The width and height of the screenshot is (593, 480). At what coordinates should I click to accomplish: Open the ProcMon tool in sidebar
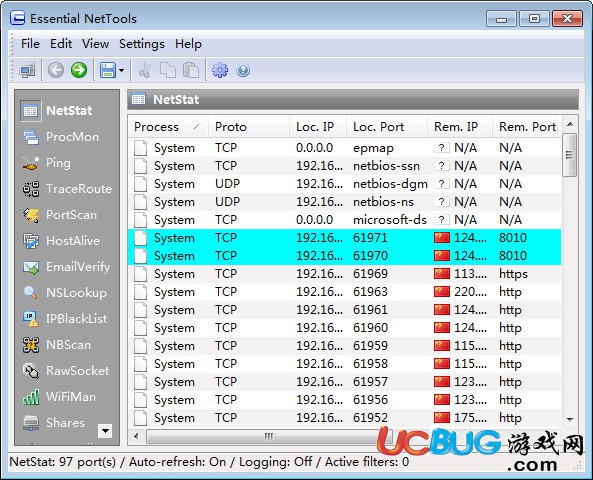tap(61, 137)
